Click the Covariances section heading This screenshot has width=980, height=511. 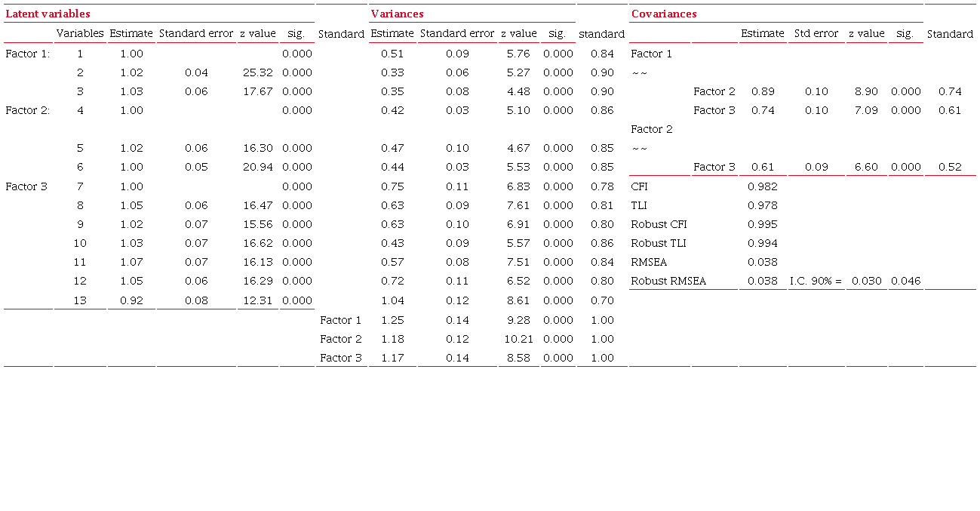coord(664,14)
